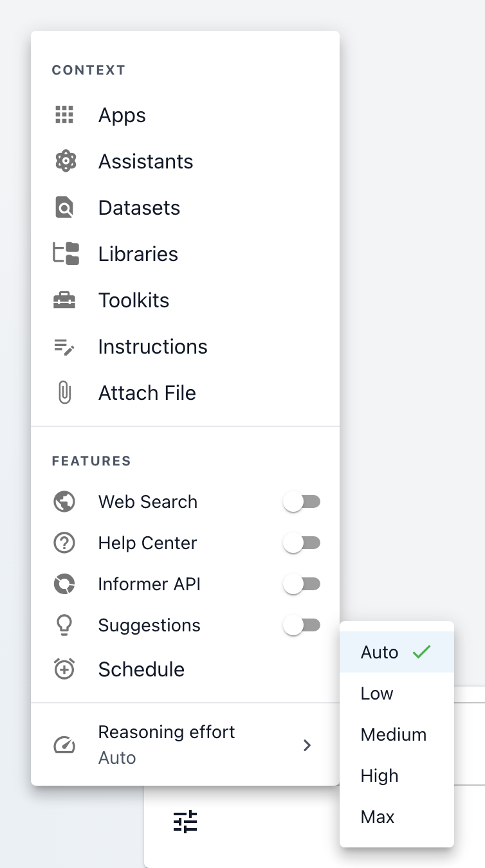Click the Help Center question-mark icon
485x868 pixels.
(64, 543)
